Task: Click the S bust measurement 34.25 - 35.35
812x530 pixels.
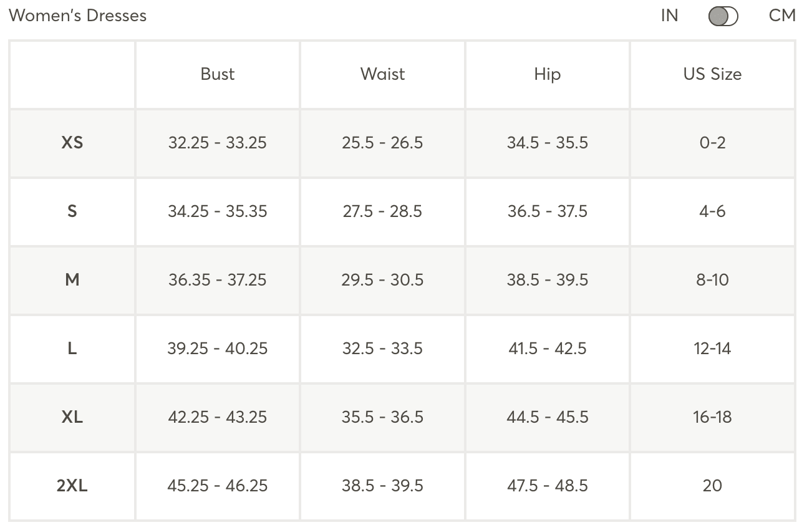Action: (218, 211)
